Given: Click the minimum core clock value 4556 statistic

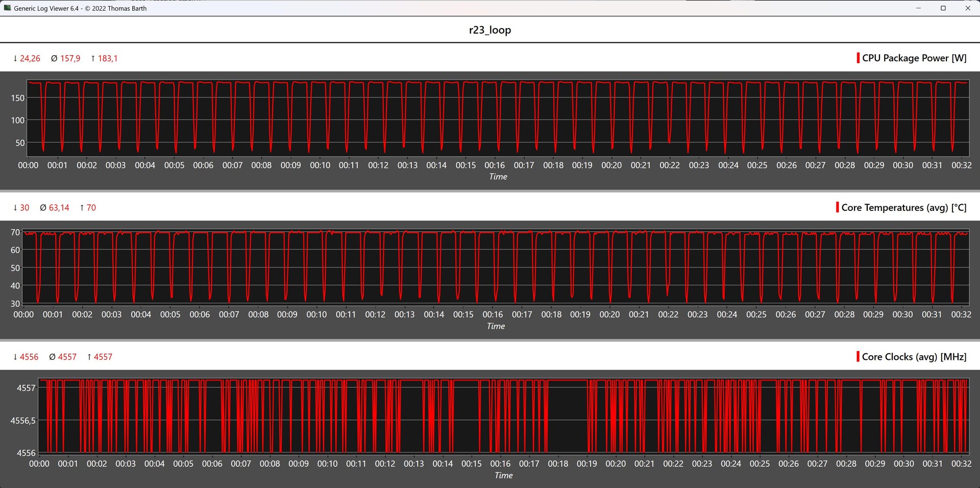Looking at the screenshot, I should point(29,357).
